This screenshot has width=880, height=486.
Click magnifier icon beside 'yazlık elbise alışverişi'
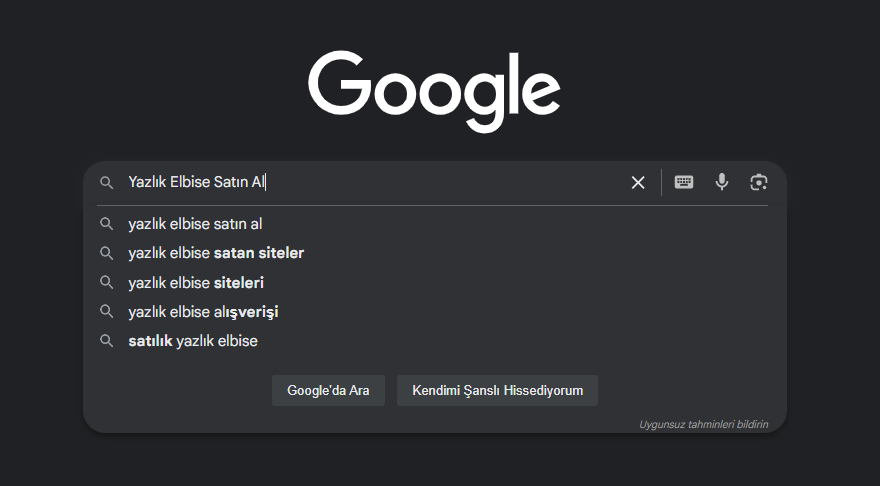click(107, 311)
